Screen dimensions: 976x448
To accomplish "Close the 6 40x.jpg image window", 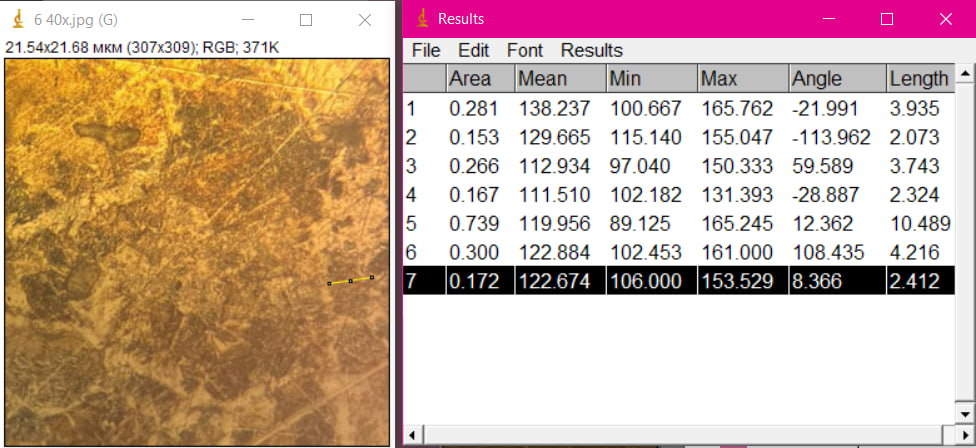I will [x=365, y=20].
